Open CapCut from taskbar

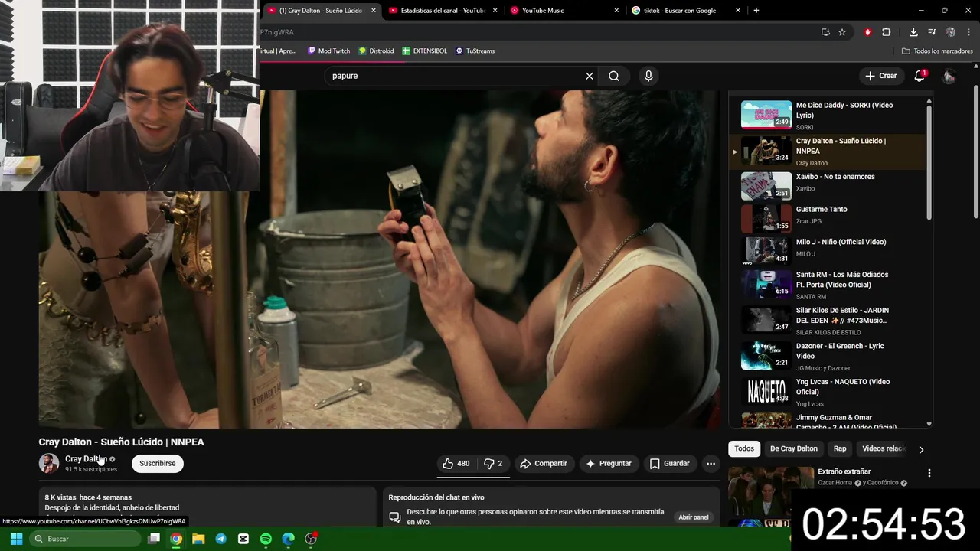tap(243, 539)
